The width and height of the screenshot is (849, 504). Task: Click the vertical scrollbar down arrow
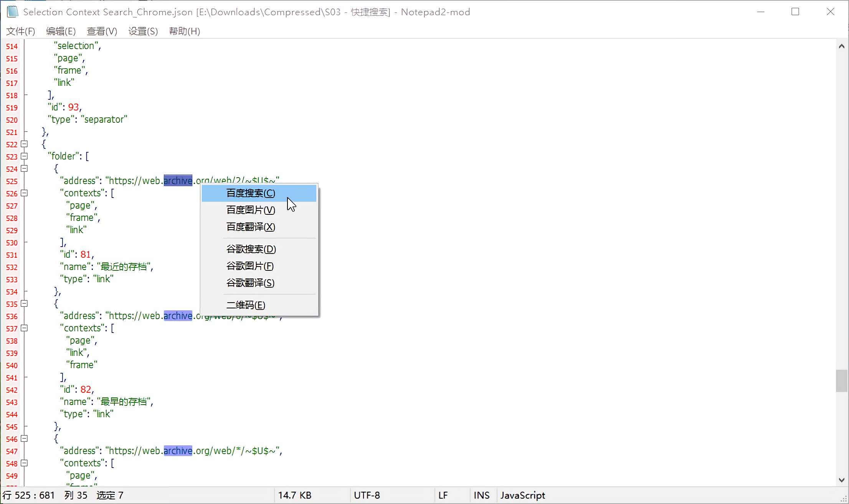point(841,480)
